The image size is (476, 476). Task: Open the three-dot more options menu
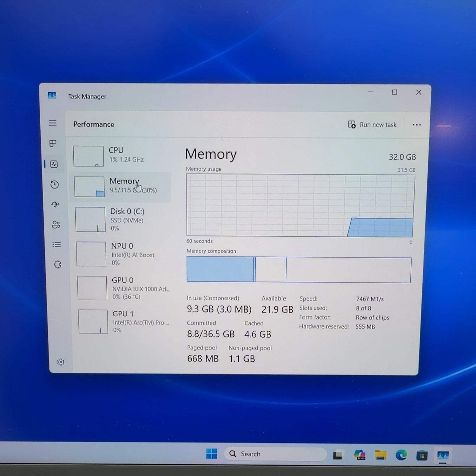click(417, 125)
